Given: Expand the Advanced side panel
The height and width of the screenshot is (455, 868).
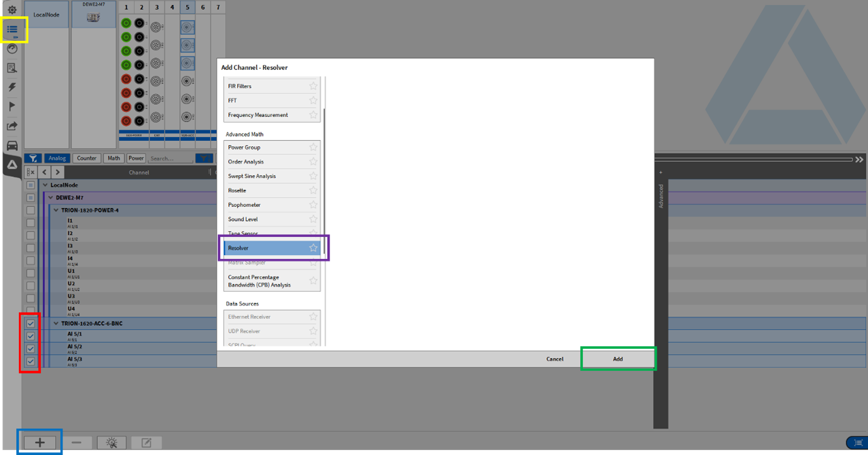Looking at the screenshot, I should pyautogui.click(x=660, y=196).
